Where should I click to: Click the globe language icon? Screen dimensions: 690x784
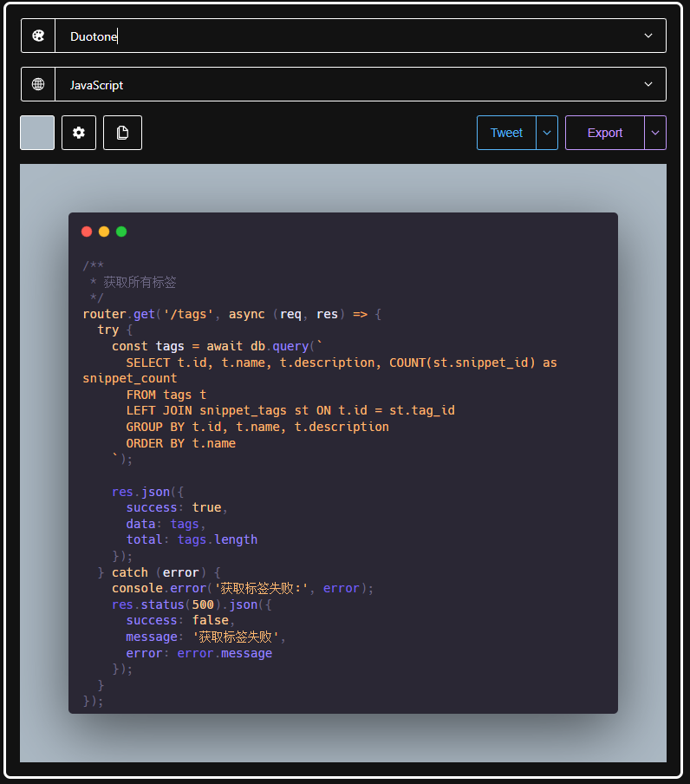point(38,84)
